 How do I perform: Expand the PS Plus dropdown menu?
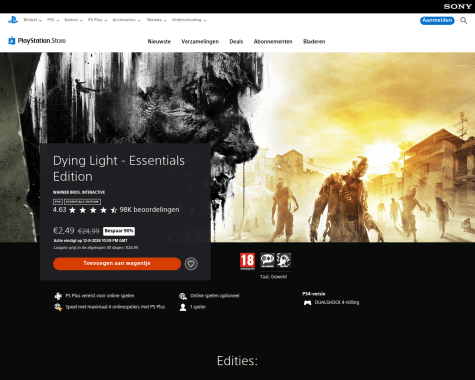point(97,20)
